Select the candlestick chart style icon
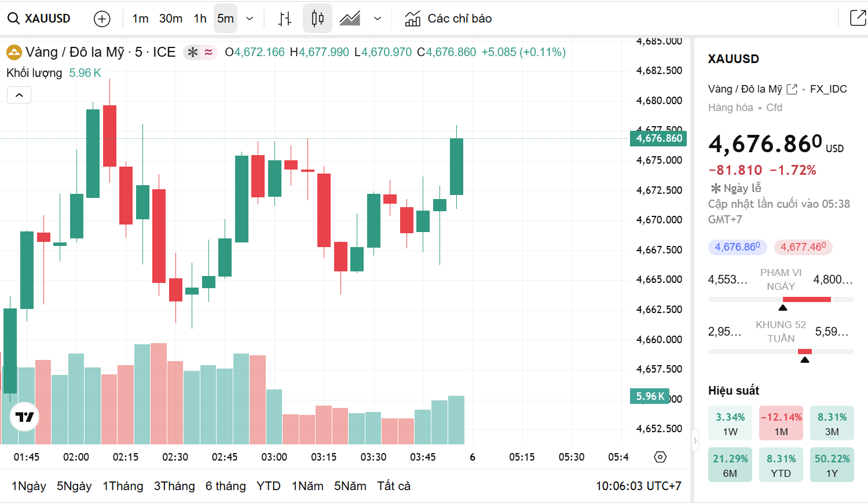The image size is (868, 504). [317, 19]
